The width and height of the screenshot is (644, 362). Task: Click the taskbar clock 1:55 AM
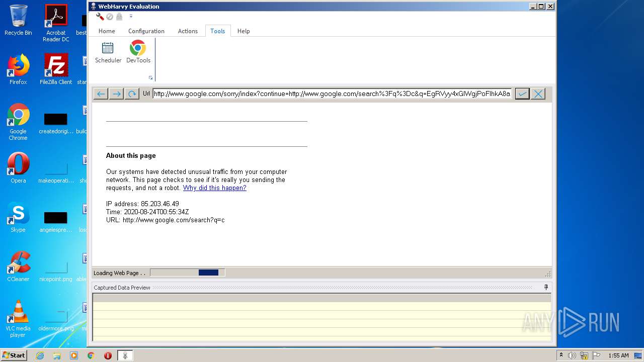(618, 355)
